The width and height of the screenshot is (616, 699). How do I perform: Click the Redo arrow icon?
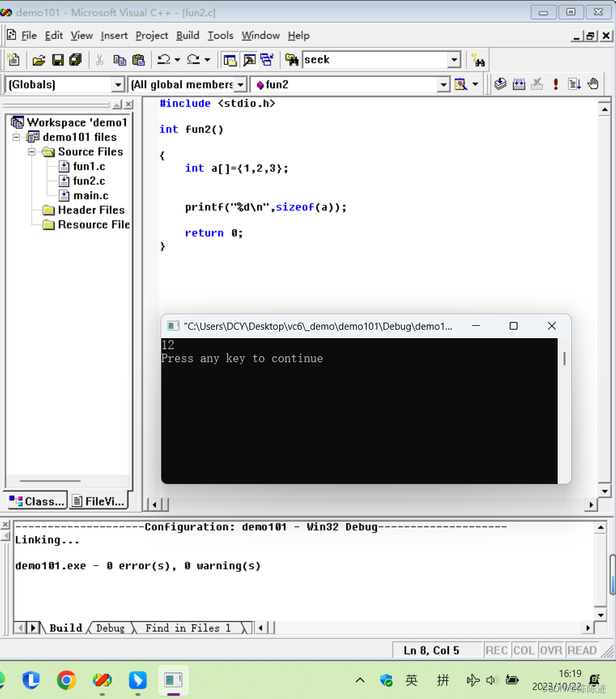coord(193,60)
